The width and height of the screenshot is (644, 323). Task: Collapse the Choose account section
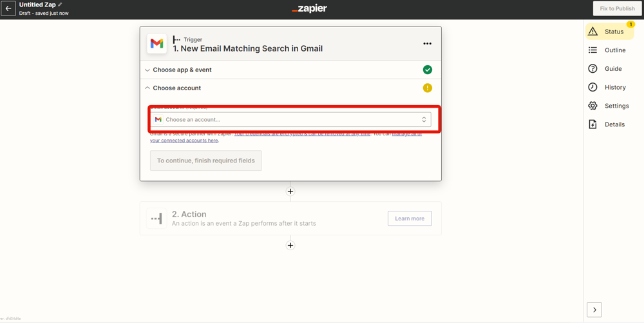(290, 88)
